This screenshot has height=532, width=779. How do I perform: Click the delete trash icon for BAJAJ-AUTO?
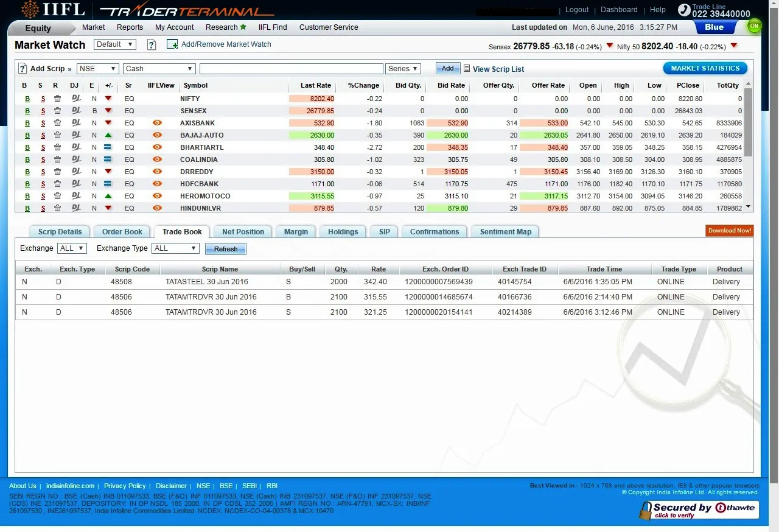point(57,135)
